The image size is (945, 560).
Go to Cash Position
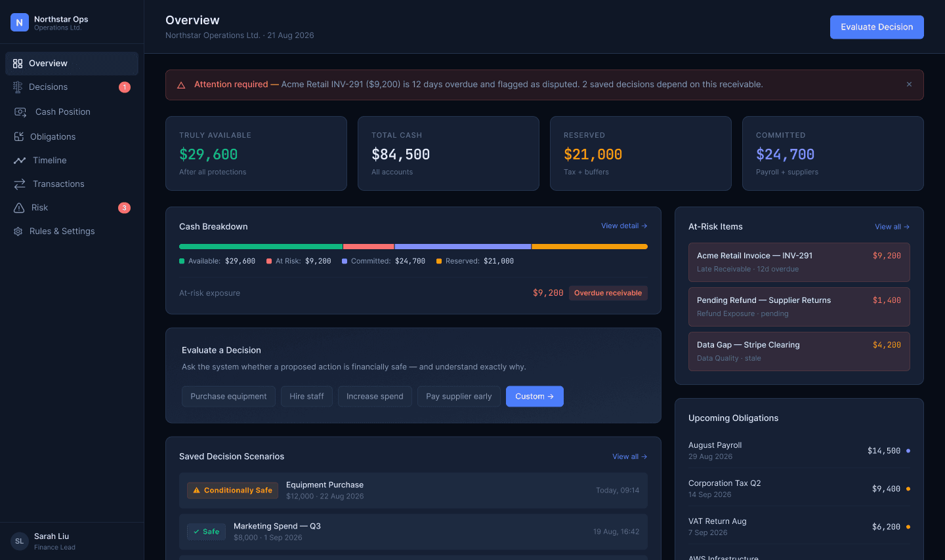coord(72,112)
